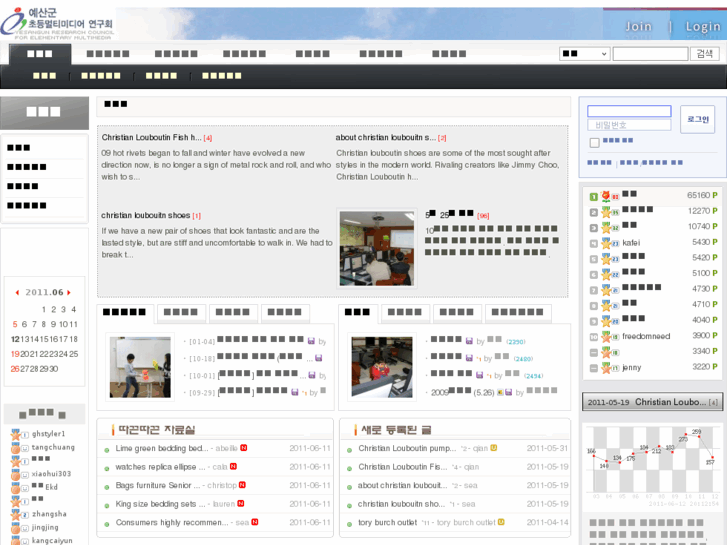Open member kafei in ranking list
Screen dimensions: 727x545
(631, 243)
